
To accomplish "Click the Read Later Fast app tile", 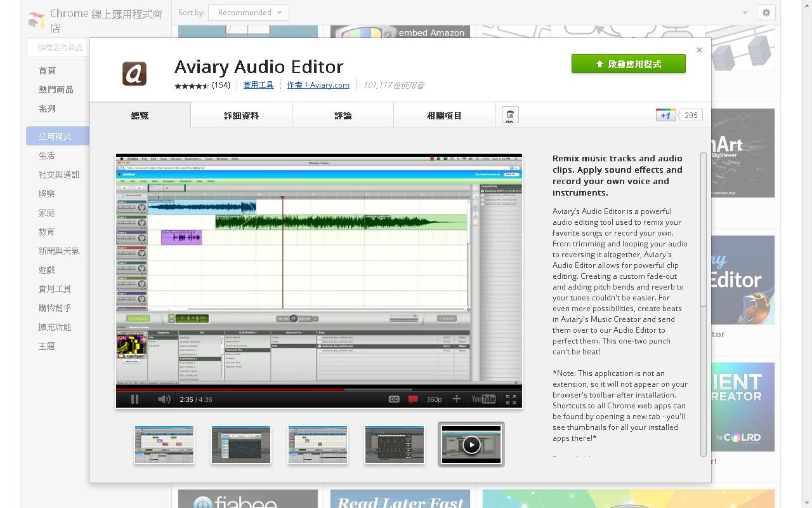I will (x=400, y=498).
